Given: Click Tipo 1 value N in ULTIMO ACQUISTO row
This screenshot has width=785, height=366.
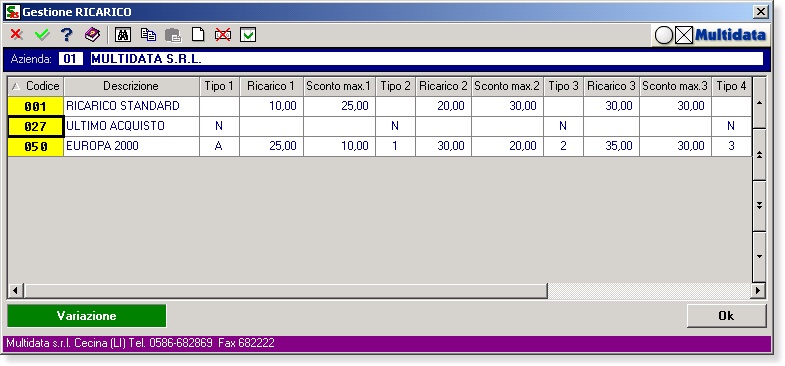Looking at the screenshot, I should (x=219, y=126).
